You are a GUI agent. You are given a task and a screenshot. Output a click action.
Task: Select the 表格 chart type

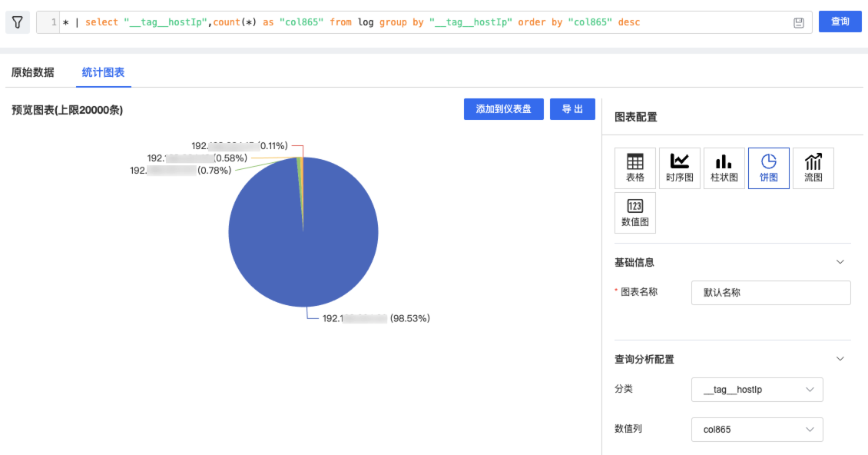tap(635, 168)
